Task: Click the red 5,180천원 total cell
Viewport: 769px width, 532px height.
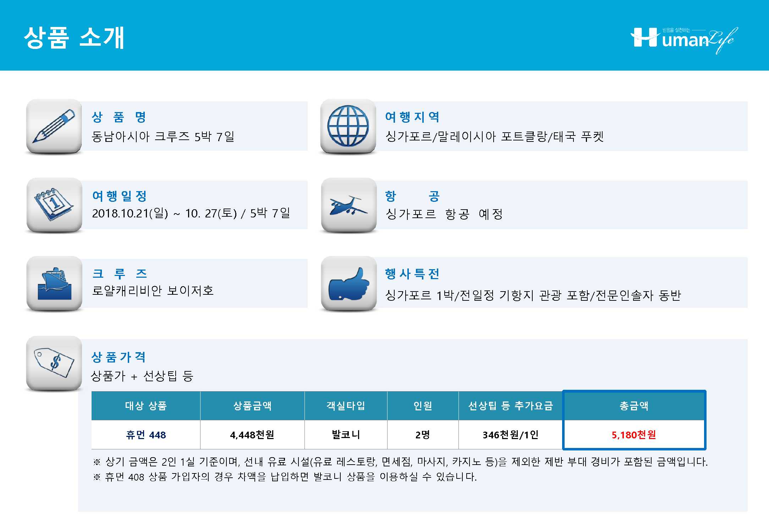Action: pyautogui.click(x=634, y=435)
